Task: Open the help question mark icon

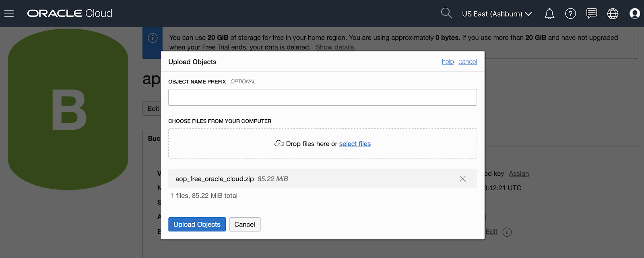Action: coord(570,14)
